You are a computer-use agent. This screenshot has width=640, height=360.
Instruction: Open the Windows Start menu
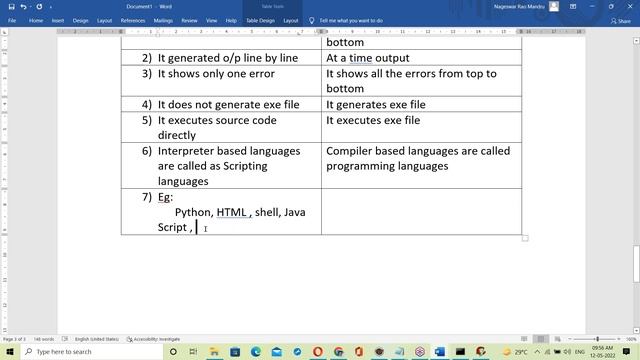tap(10, 351)
